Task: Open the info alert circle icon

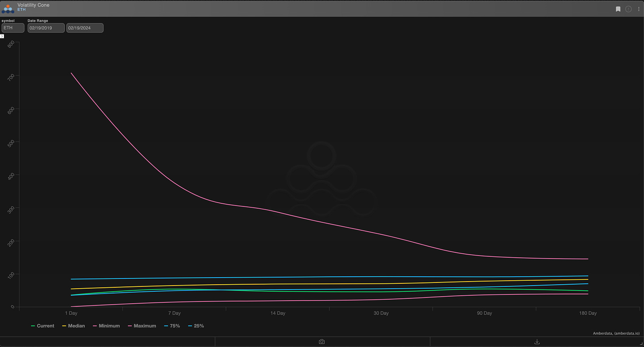Action: coord(628,9)
